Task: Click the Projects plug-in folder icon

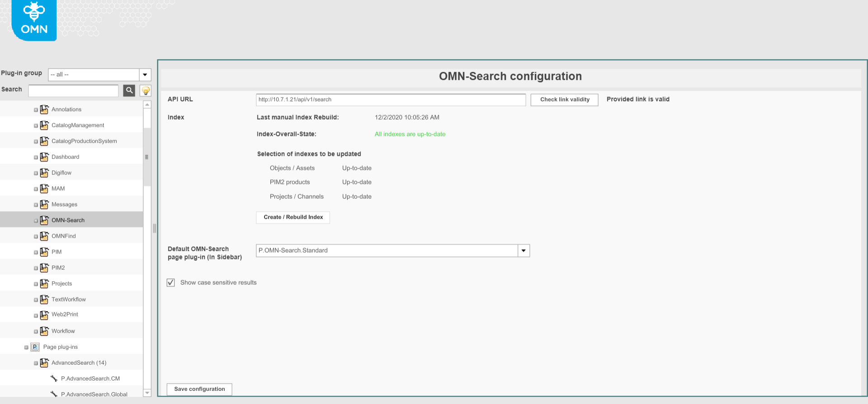Action: click(44, 283)
